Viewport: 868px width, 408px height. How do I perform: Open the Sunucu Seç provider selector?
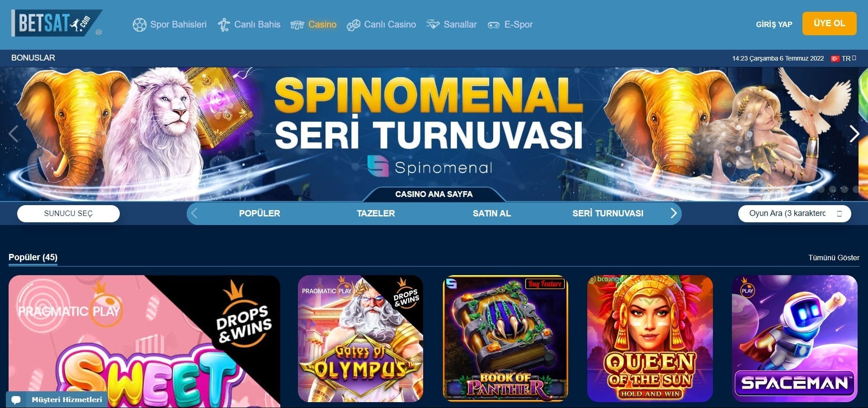coord(68,214)
